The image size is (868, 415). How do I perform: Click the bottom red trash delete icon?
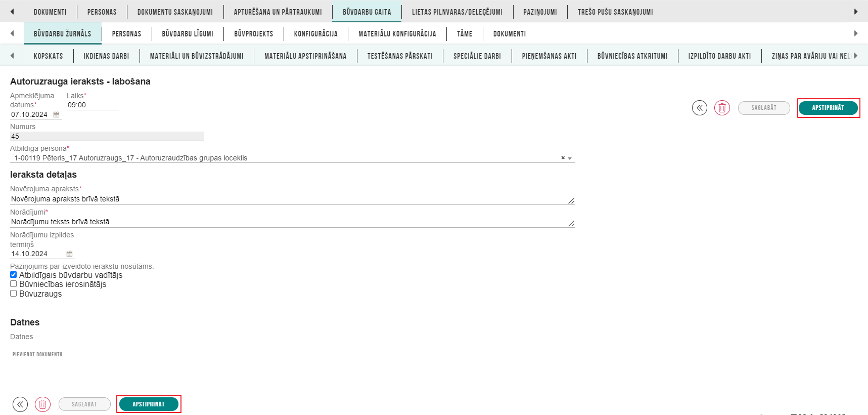(42, 404)
